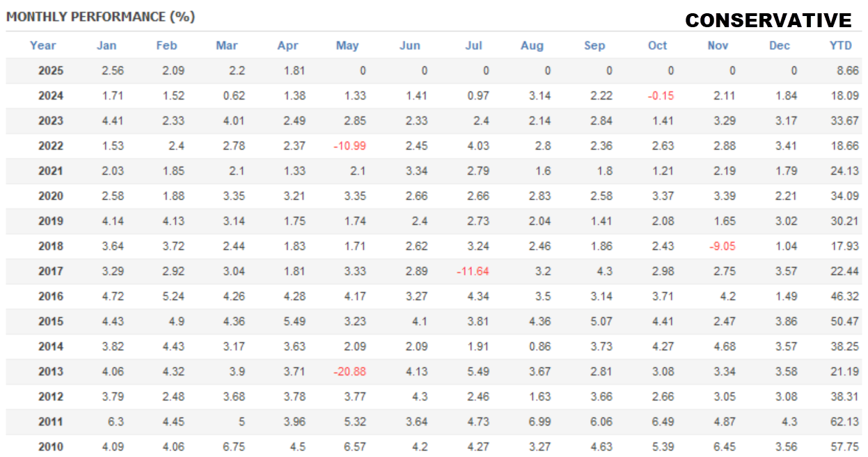Click the May column header
Screen dimensions: 868x457
(x=347, y=45)
